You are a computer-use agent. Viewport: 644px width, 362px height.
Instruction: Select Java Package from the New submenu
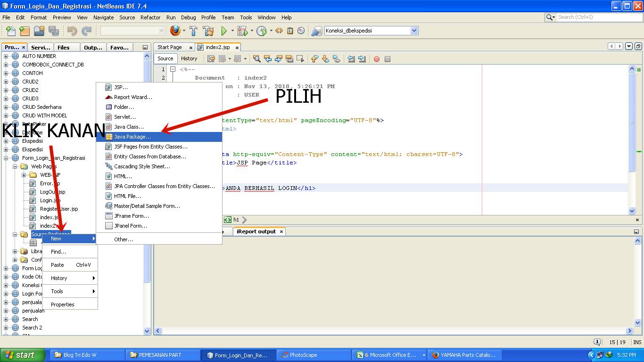point(136,137)
